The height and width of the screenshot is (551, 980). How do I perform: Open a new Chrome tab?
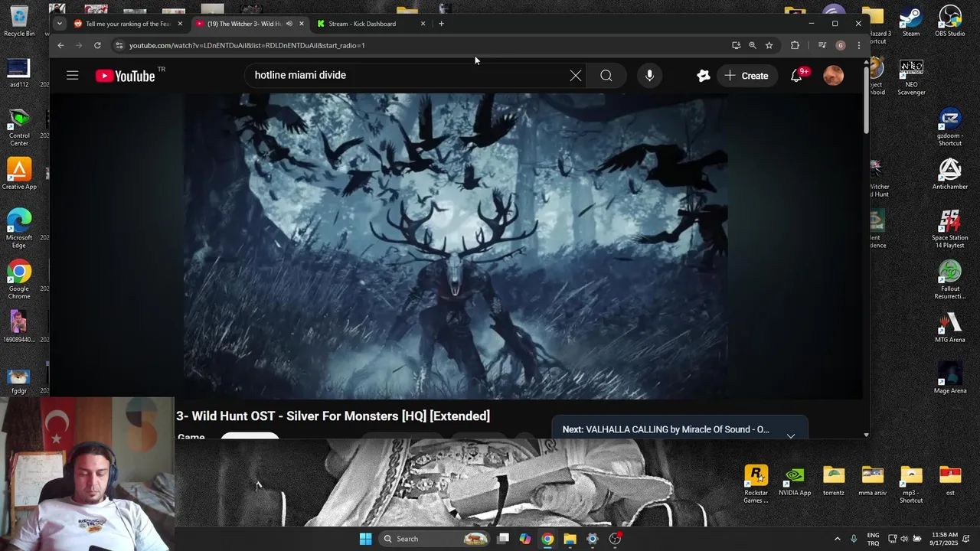(441, 24)
